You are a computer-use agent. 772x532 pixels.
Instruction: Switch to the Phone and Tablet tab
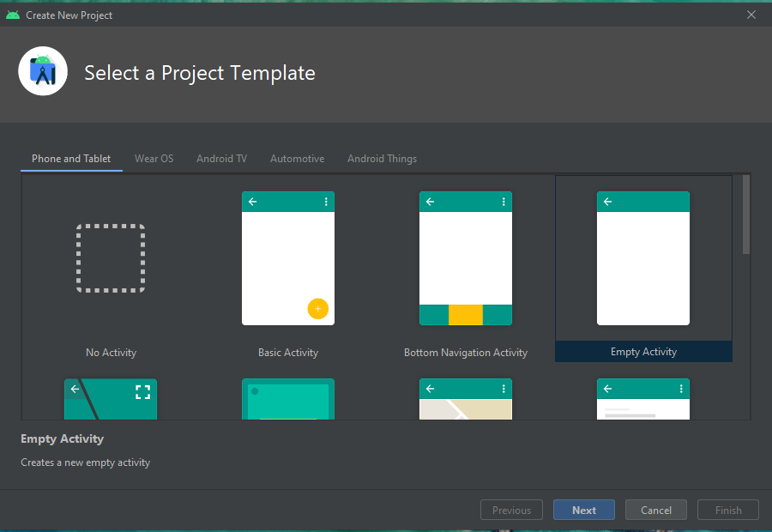(71, 159)
